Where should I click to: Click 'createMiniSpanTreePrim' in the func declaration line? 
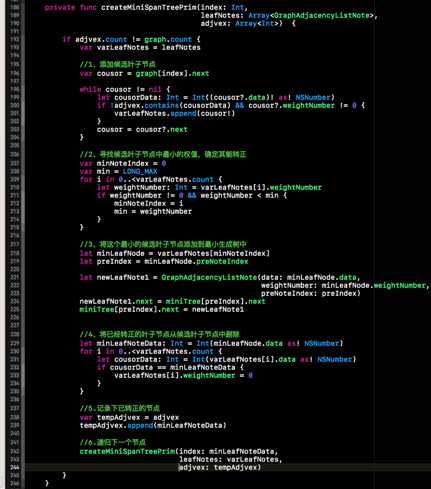click(149, 7)
